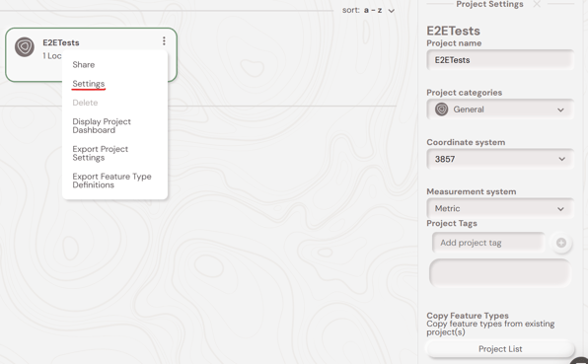Choose Settings in the context menu
The height and width of the screenshot is (364, 588).
(x=89, y=84)
